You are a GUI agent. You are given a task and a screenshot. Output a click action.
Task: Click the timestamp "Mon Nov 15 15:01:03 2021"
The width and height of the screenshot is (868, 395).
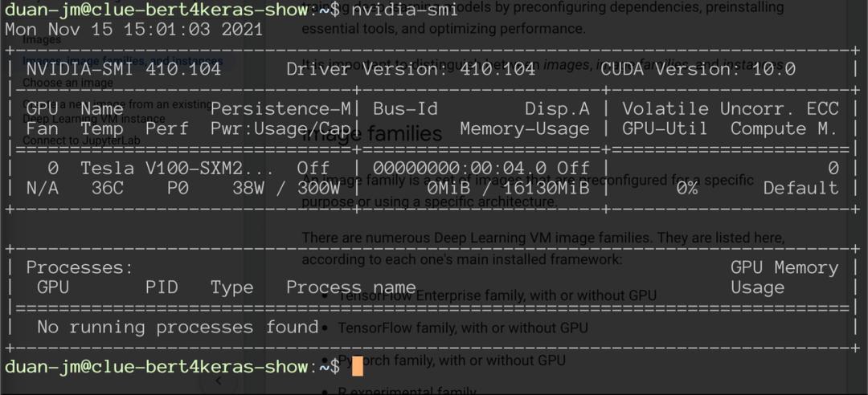[x=133, y=30]
